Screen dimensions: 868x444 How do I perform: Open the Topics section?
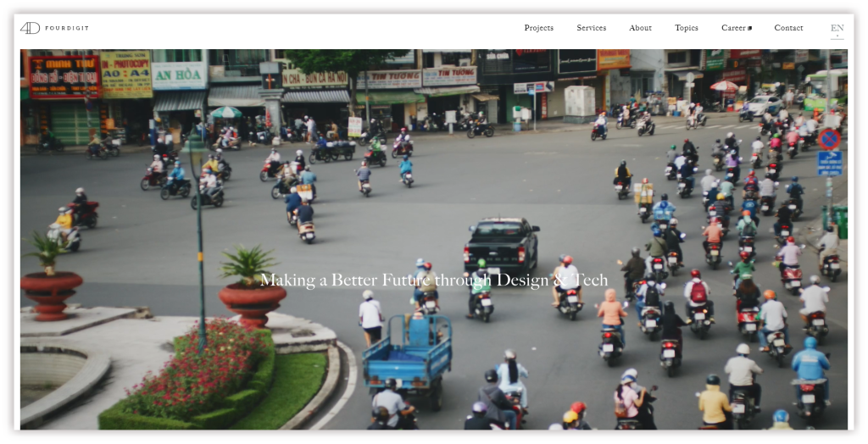[x=686, y=28]
